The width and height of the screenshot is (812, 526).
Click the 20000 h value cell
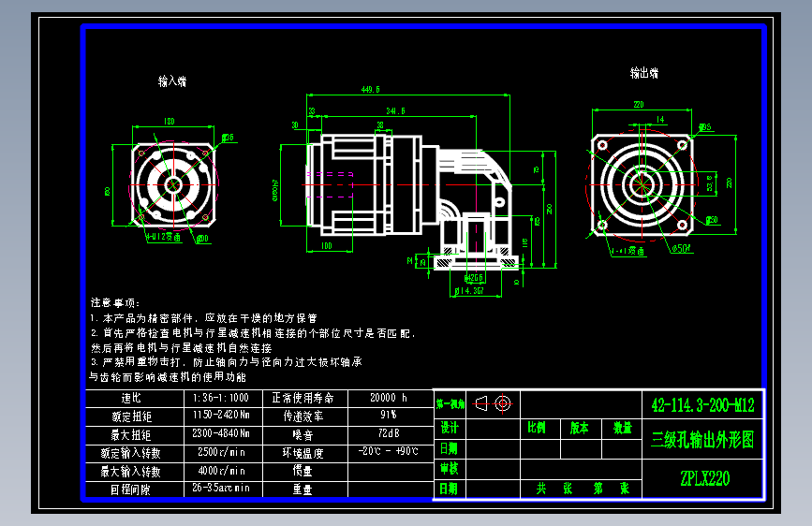tap(391, 398)
